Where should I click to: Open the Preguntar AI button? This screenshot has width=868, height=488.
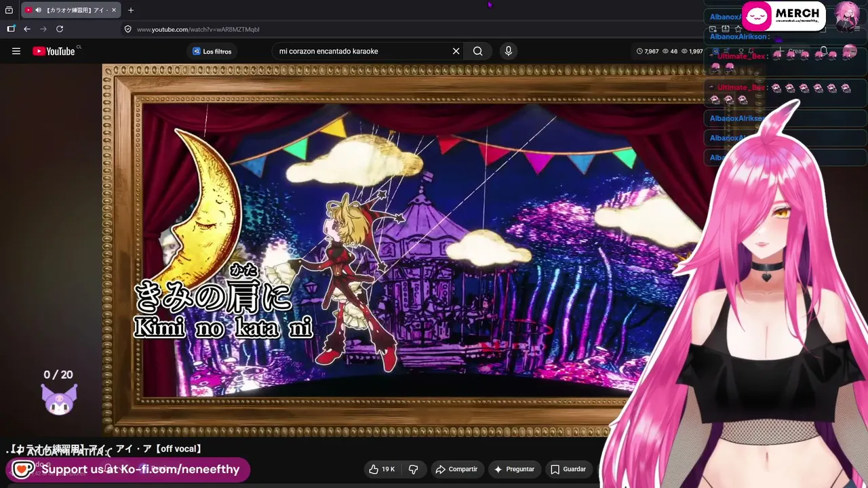(x=514, y=469)
